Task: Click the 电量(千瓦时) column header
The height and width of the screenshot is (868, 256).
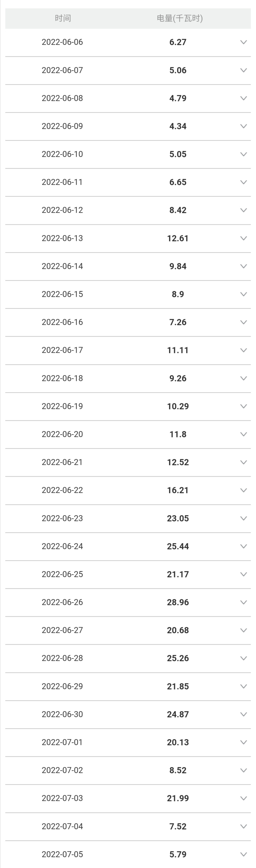Action: (179, 18)
